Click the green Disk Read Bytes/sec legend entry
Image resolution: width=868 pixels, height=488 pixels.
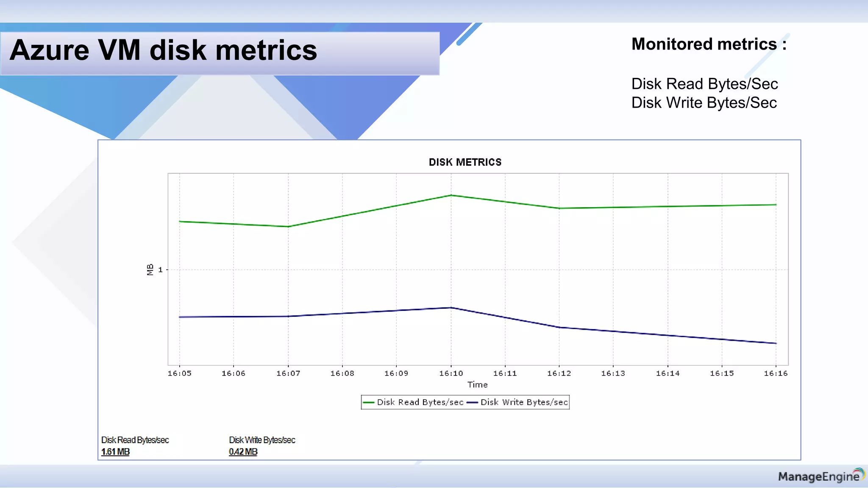413,402
